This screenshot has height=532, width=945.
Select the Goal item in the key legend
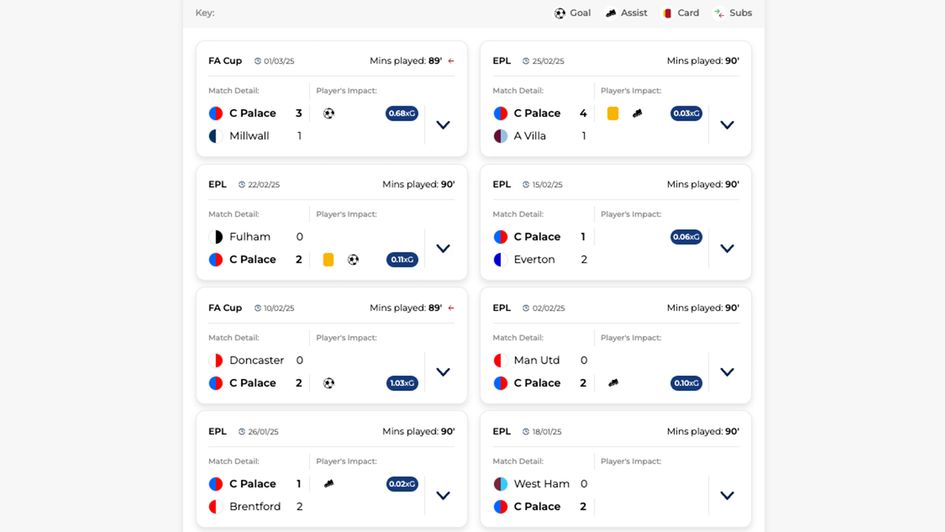(573, 13)
